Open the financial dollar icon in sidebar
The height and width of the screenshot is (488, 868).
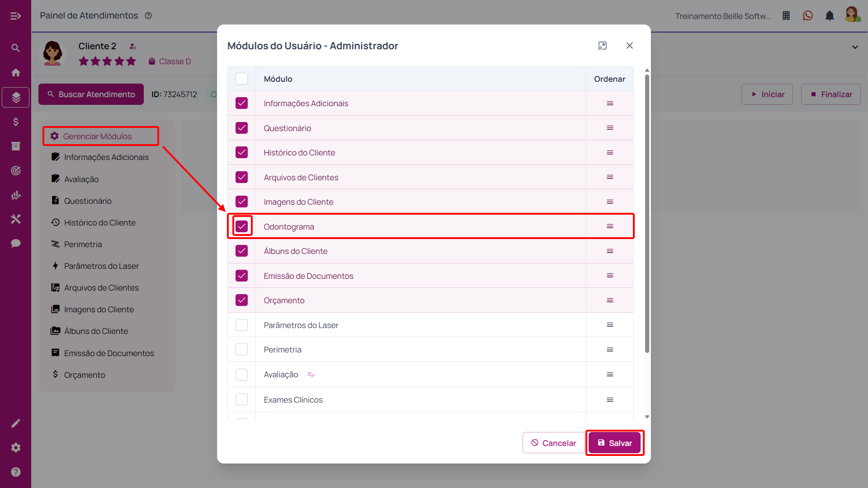pyautogui.click(x=16, y=122)
